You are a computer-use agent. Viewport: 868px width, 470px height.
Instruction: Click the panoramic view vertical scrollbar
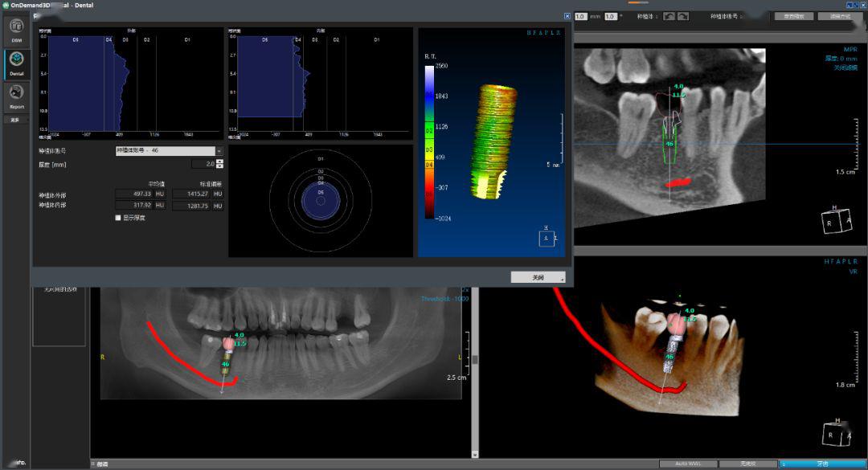(475, 360)
